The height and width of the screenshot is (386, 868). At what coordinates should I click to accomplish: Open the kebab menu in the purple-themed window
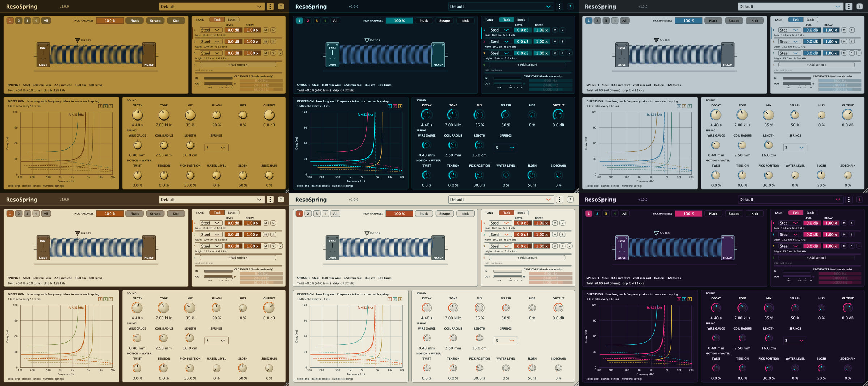pyautogui.click(x=849, y=200)
